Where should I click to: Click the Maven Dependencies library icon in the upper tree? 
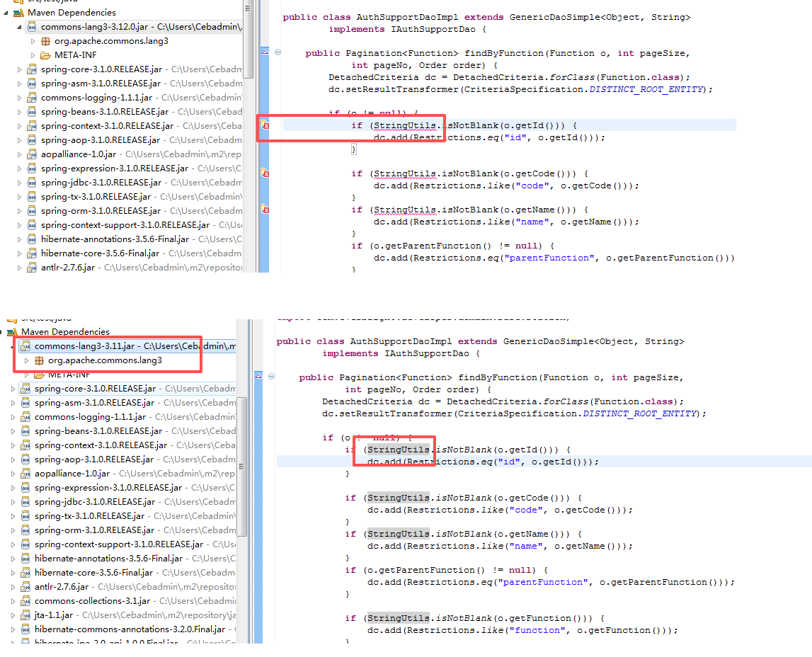(18, 13)
